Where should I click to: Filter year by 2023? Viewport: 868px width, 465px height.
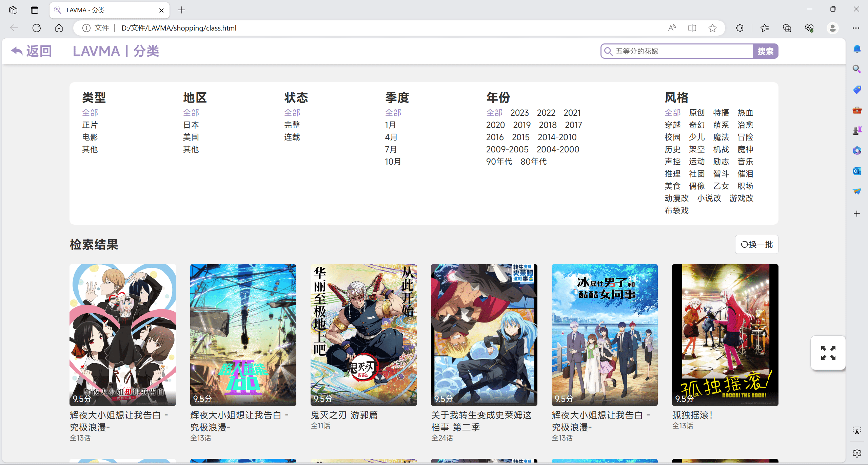[519, 113]
